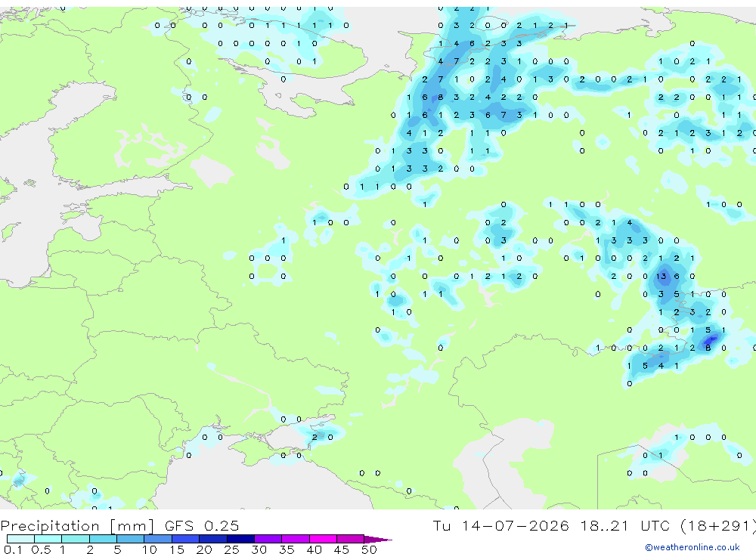Click the '18..21' time range text
The width and height of the screenshot is (756, 554).
[605, 525]
